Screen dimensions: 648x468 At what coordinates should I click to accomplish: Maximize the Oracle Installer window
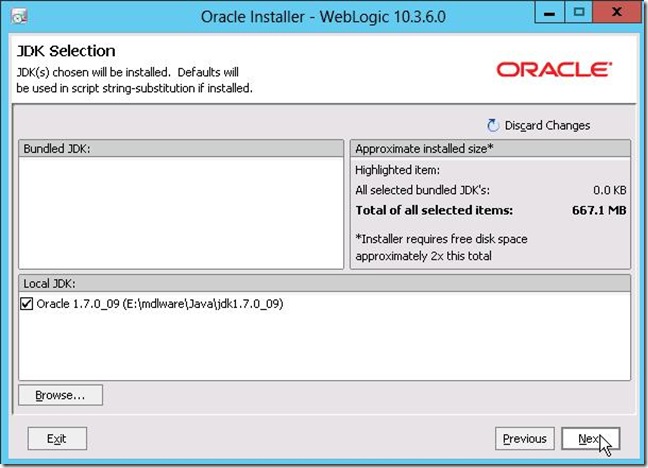[x=578, y=12]
